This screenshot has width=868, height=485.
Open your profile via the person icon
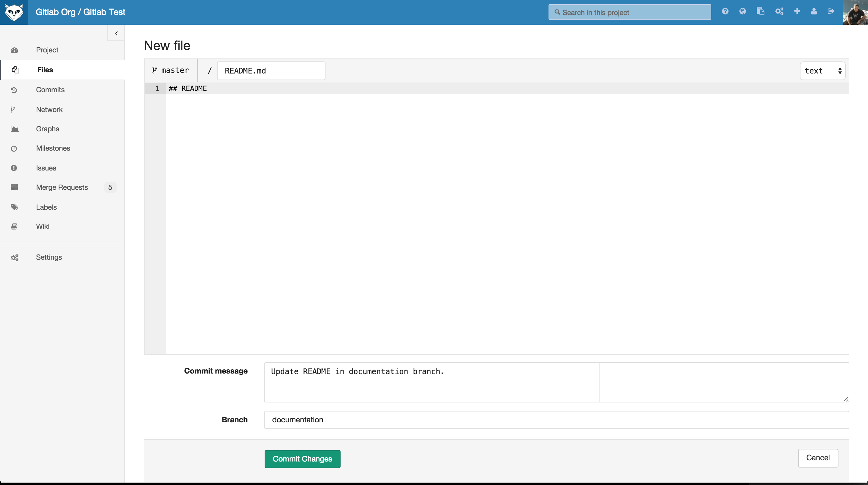(x=814, y=11)
